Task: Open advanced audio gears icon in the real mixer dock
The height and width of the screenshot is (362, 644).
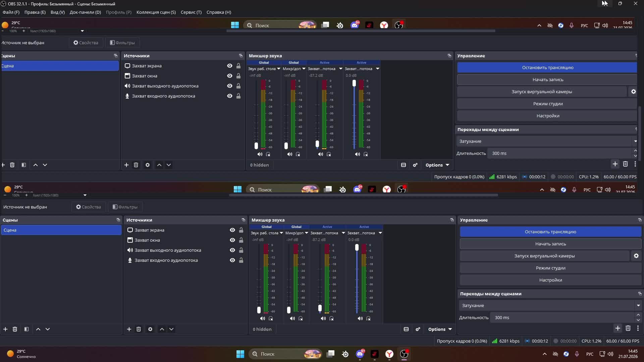Action: coord(418,329)
